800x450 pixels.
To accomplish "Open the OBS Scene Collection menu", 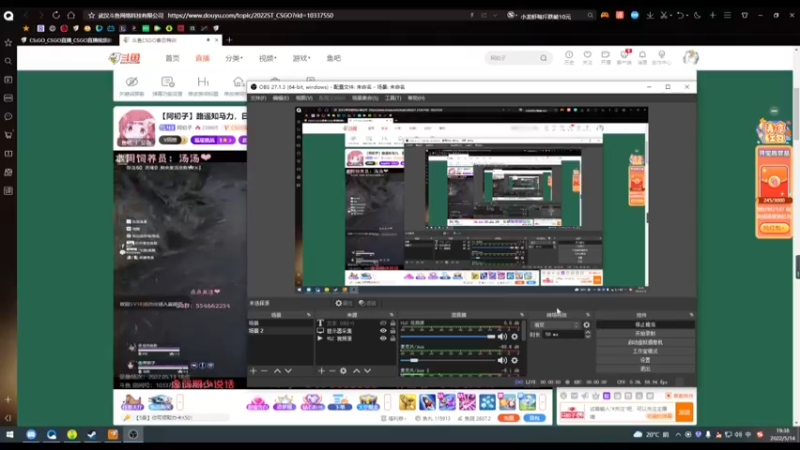I will tap(365, 98).
